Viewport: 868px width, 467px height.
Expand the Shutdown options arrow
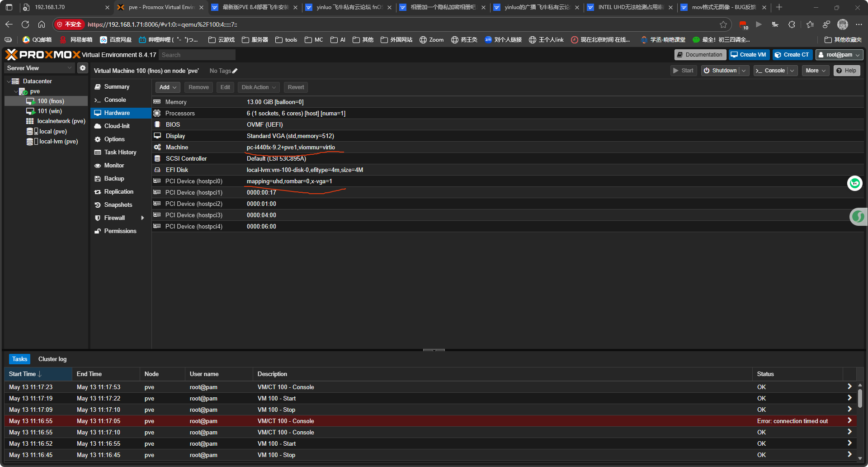[744, 71]
